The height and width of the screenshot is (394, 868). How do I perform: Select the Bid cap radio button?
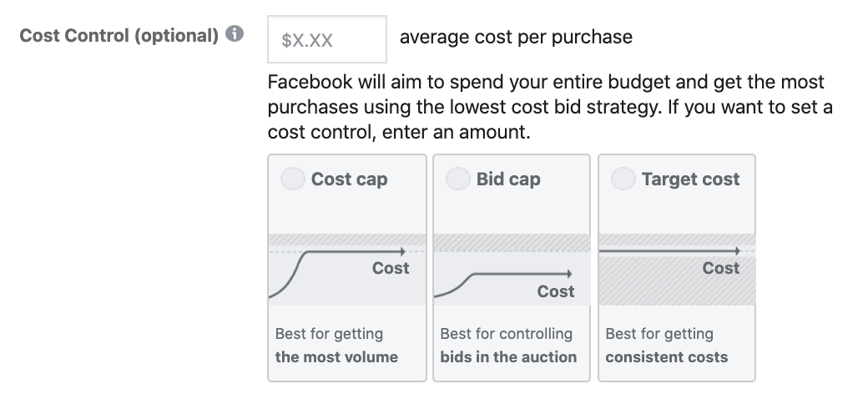click(458, 179)
